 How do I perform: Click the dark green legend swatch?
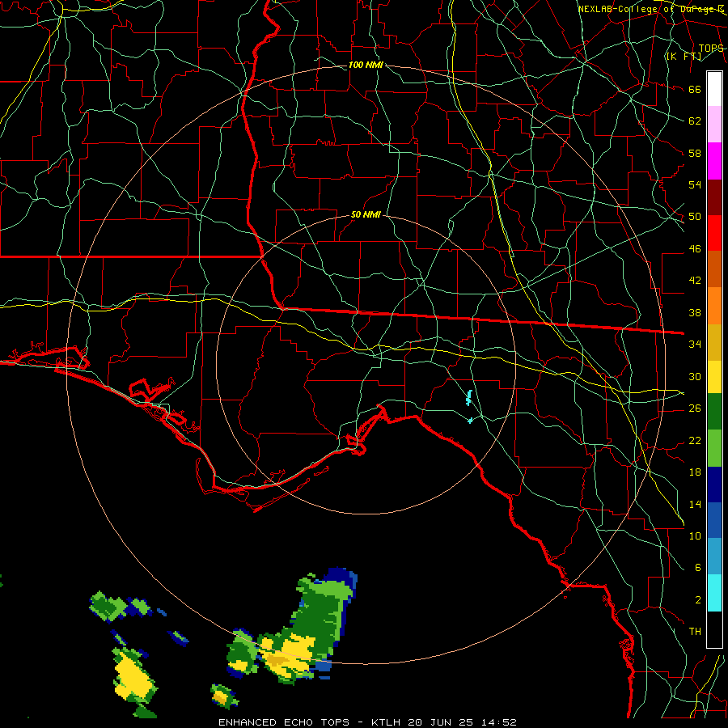tap(714, 412)
